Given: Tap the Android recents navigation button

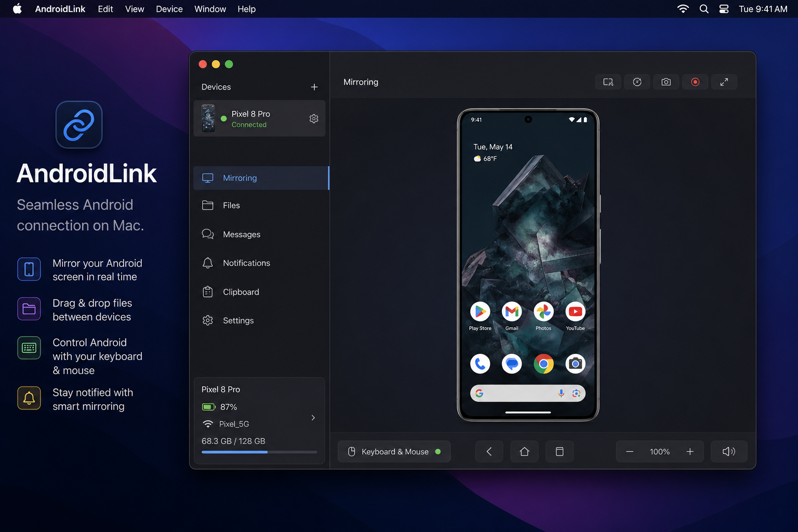Looking at the screenshot, I should [x=560, y=451].
